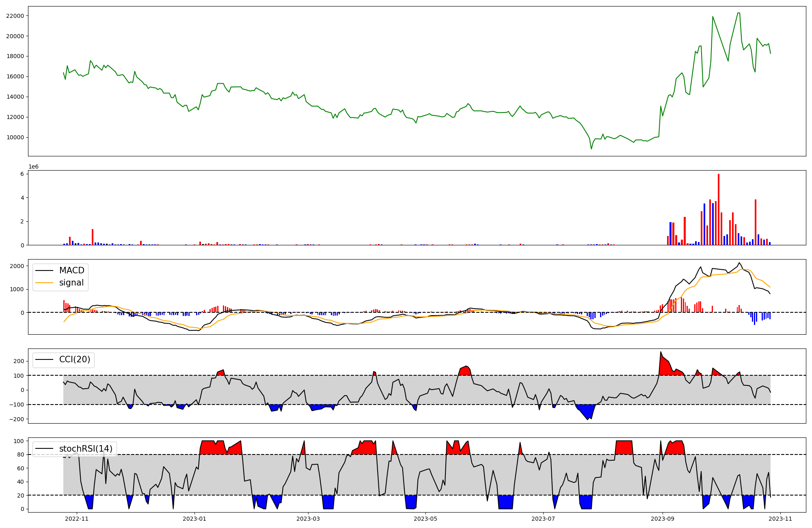Click the 6 tick on the volume axis
Screen dimensions: 812x528
[x=22, y=174]
